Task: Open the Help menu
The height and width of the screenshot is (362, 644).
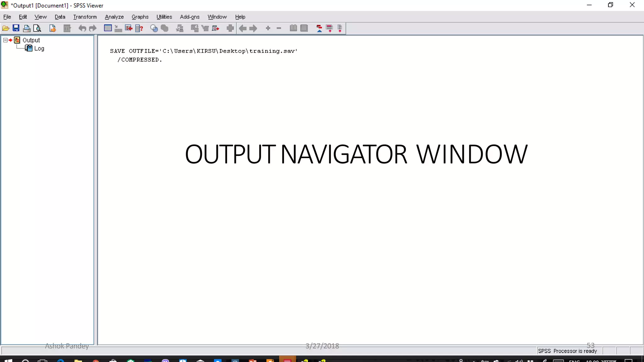Action: pos(240,17)
